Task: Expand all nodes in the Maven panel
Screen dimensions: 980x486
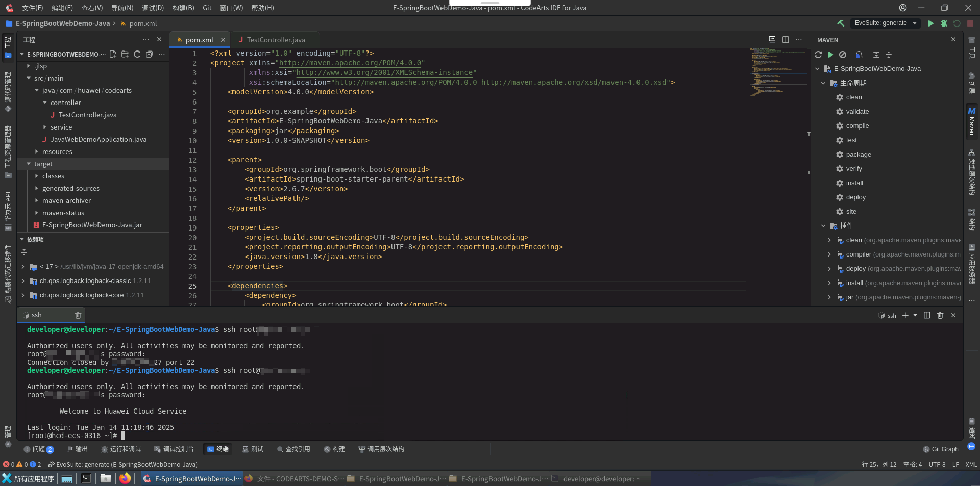Action: pos(876,55)
